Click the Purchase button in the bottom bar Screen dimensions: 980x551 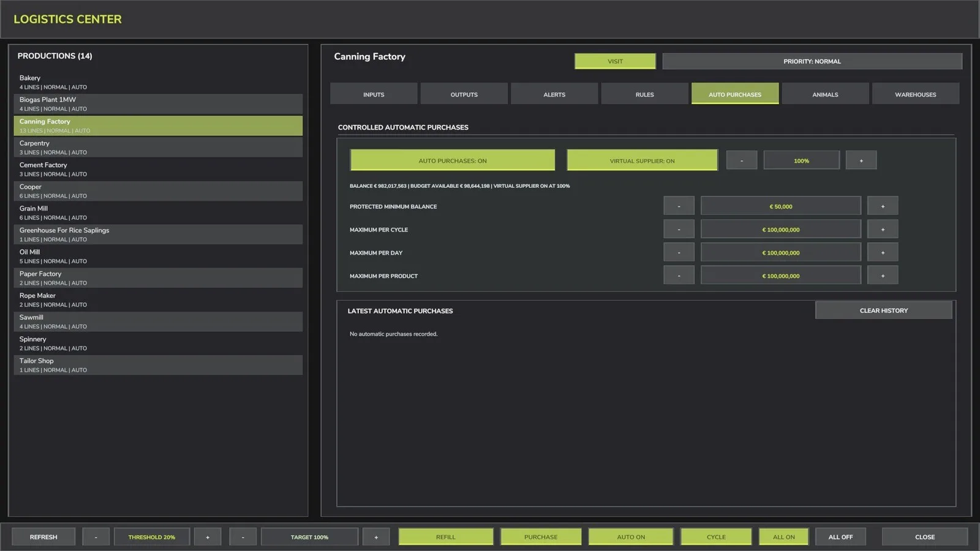[x=540, y=537]
